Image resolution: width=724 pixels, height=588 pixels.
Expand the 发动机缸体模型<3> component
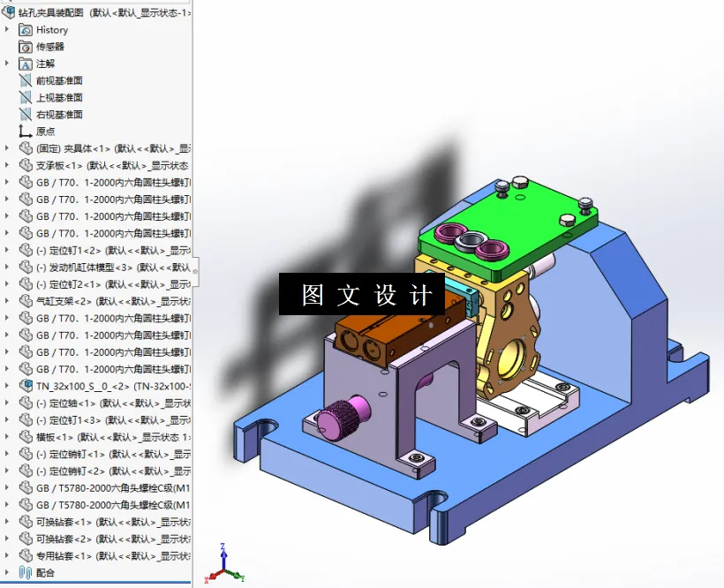pos(7,266)
